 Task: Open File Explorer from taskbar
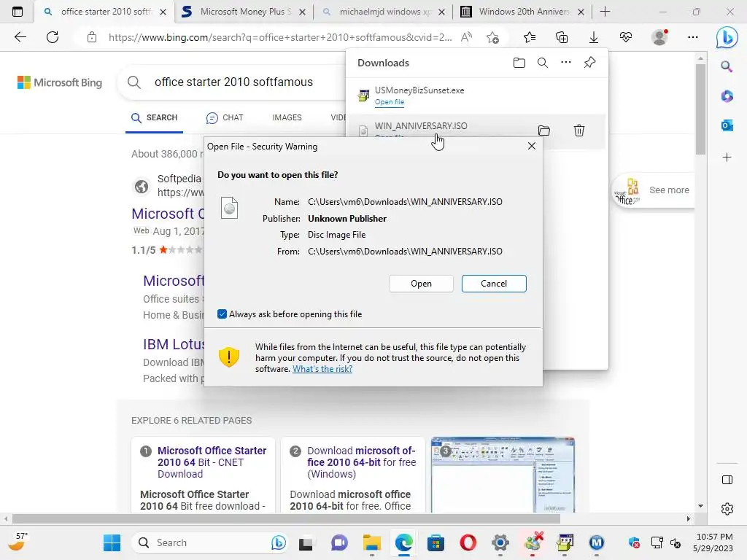pos(372,542)
